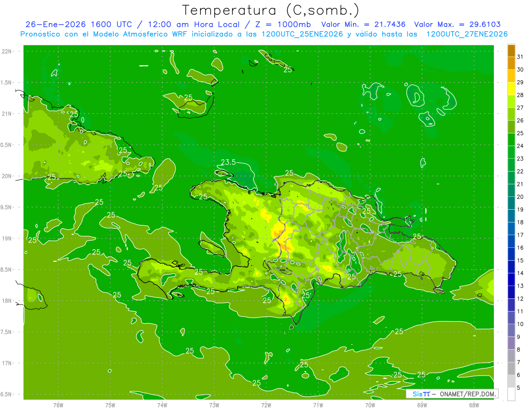Click the colorbar value label '20'
This screenshot has width=532, height=411.
pos(520,197)
